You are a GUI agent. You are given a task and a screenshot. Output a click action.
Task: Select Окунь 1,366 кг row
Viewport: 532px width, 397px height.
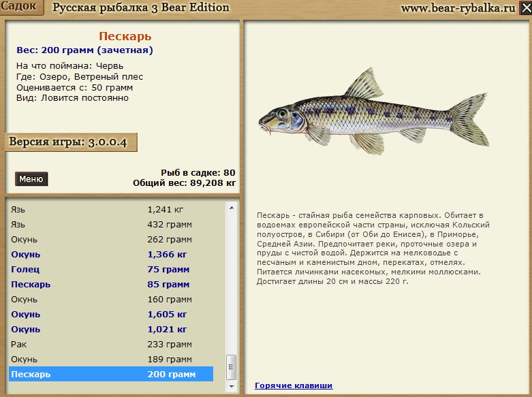(111, 255)
